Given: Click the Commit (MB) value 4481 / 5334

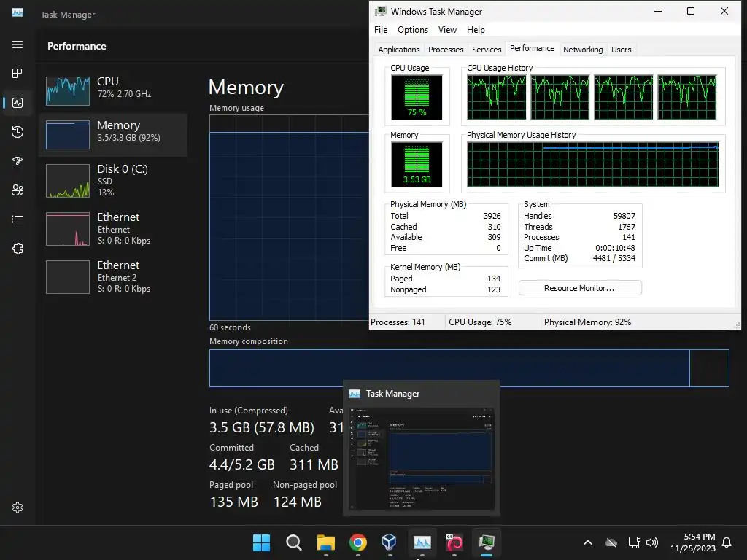Looking at the screenshot, I should point(614,258).
